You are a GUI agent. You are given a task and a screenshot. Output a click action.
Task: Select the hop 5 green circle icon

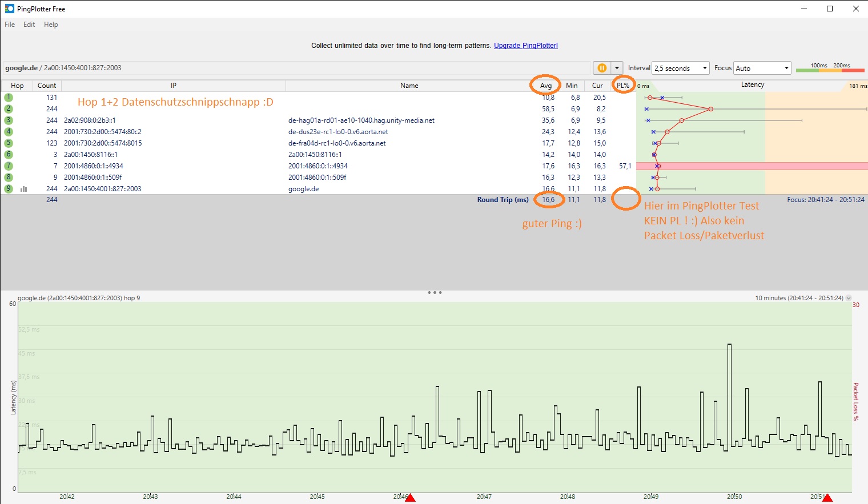[9, 143]
